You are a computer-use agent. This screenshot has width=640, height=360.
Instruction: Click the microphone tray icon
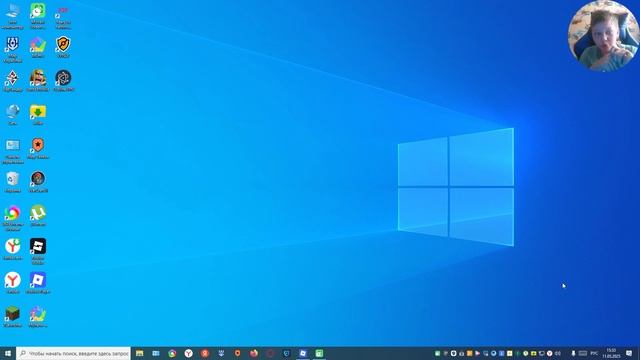click(573, 353)
